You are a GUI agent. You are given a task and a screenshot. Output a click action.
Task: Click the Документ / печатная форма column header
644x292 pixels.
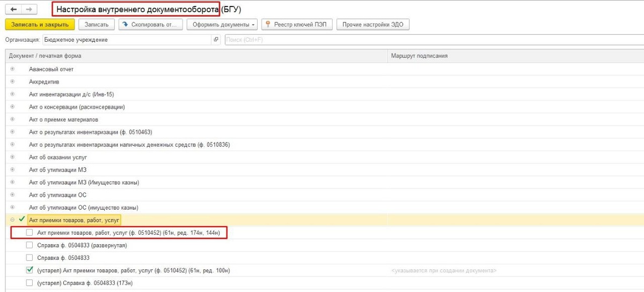pyautogui.click(x=196, y=56)
